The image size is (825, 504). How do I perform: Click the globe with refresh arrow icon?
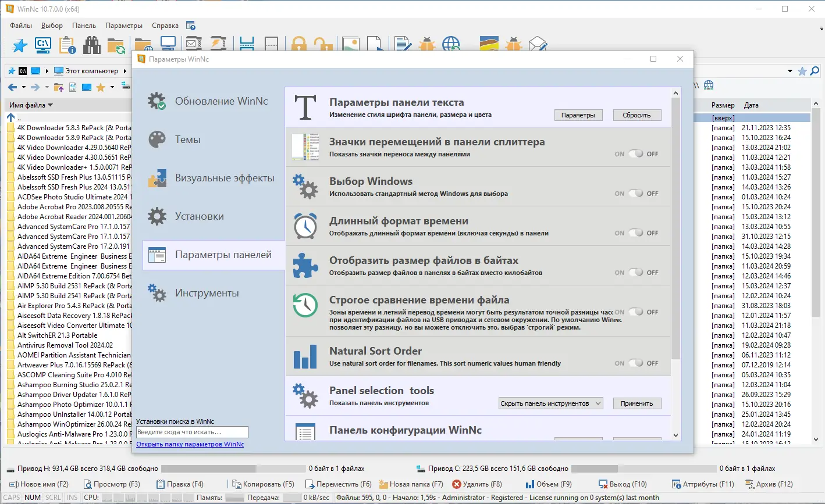click(x=451, y=44)
